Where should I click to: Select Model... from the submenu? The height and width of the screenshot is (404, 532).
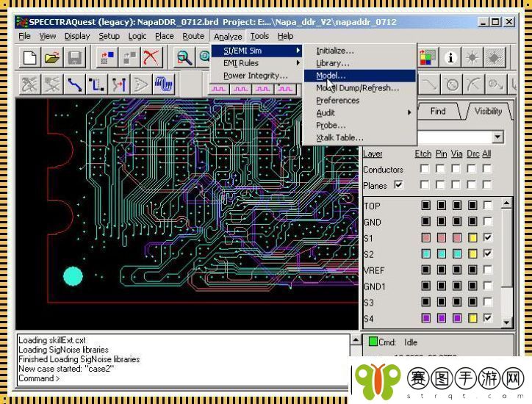(359, 76)
